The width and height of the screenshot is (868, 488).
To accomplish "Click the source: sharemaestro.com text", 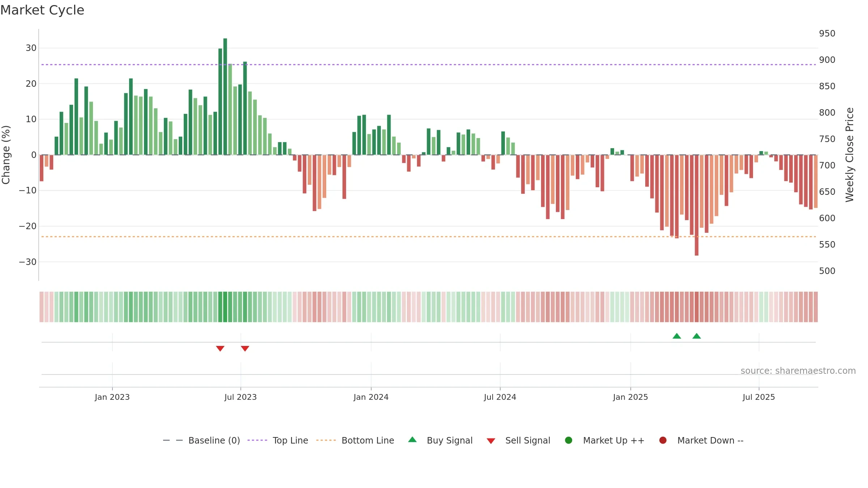I will pos(798,371).
